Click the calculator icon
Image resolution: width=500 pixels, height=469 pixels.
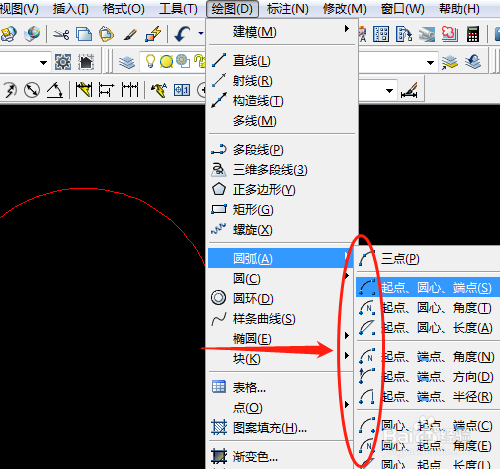[x=473, y=34]
